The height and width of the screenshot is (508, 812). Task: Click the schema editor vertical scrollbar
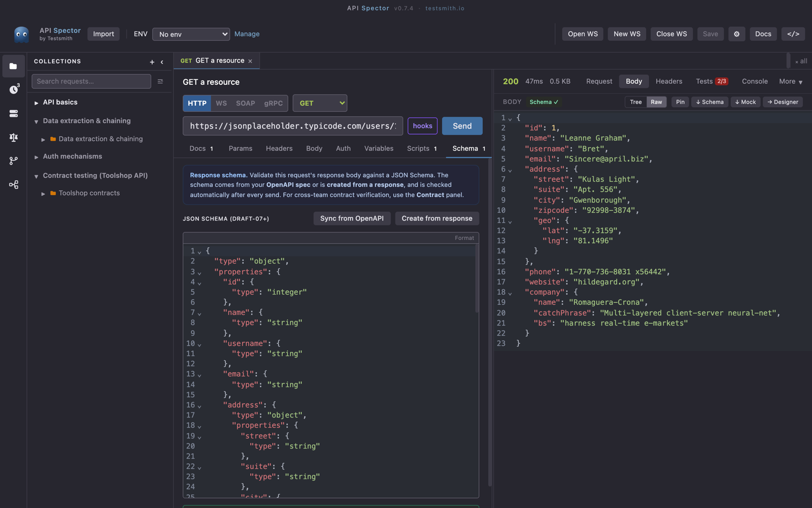477,278
